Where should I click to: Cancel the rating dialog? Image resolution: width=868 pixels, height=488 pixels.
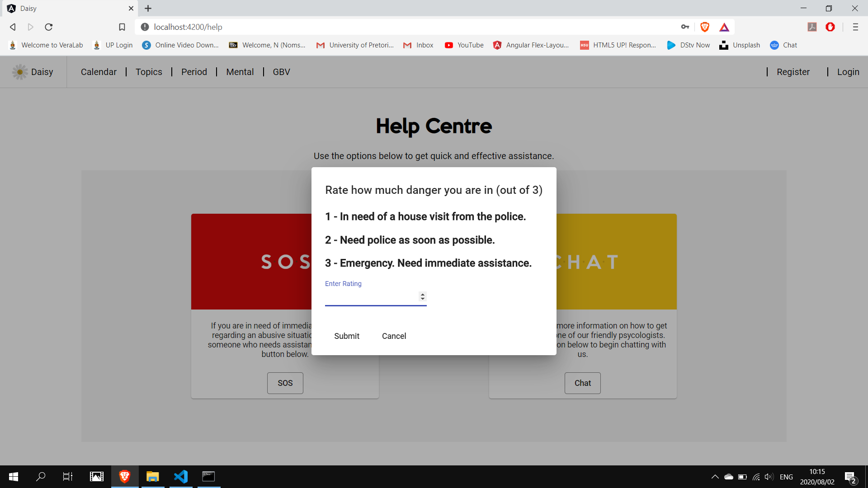(394, 336)
